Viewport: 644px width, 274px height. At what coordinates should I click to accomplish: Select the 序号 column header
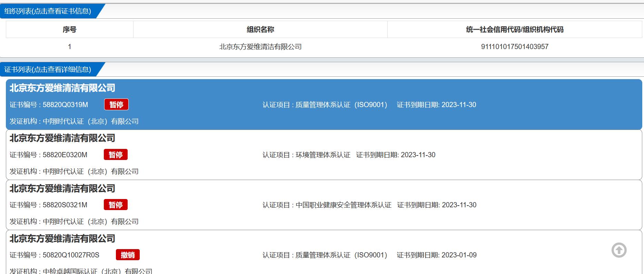pos(70,29)
